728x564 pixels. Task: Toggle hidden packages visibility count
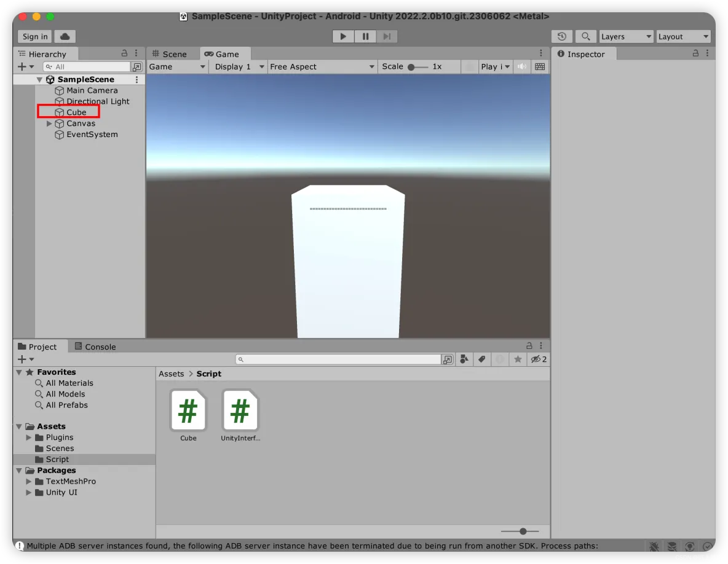(x=539, y=359)
